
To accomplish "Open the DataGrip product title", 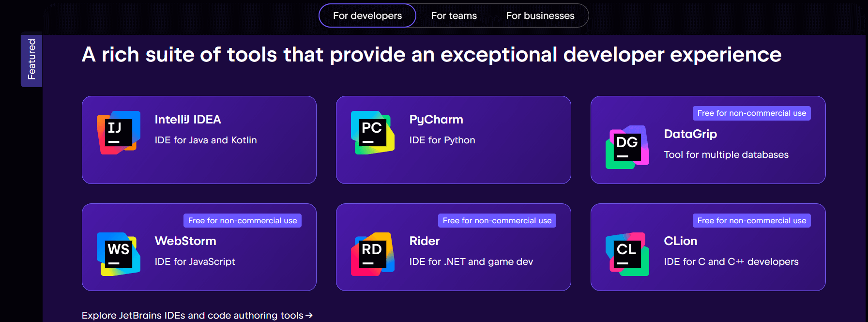I will pyautogui.click(x=690, y=134).
